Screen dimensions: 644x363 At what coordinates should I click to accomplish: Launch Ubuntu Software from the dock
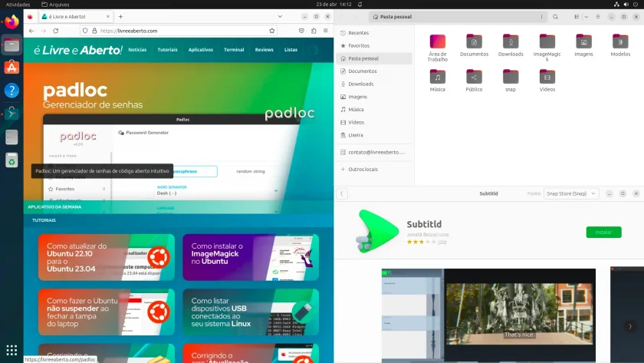(x=11, y=68)
